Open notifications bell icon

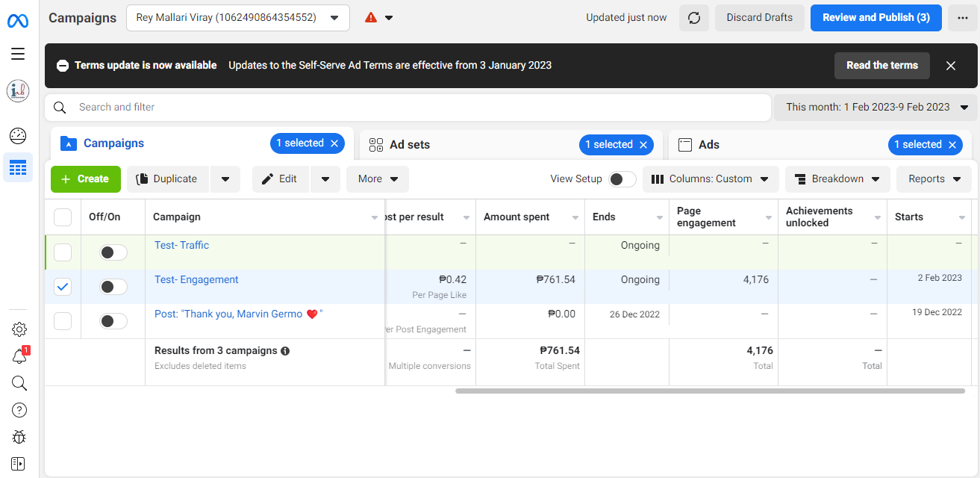pos(19,356)
